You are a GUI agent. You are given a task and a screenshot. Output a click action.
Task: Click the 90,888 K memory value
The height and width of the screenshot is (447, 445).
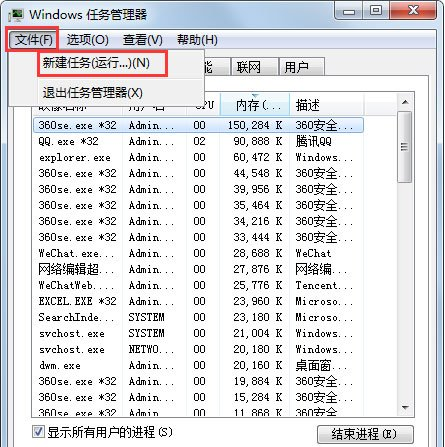point(258,141)
